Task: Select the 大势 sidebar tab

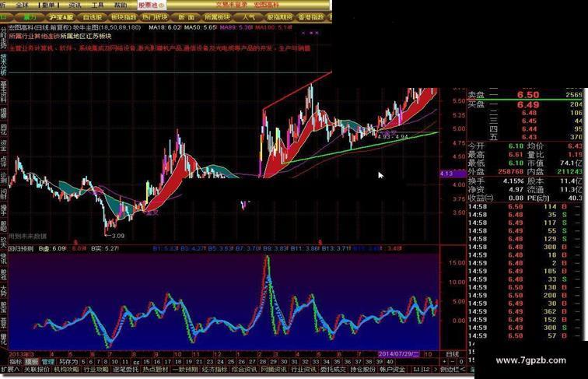Action: [x=4, y=292]
